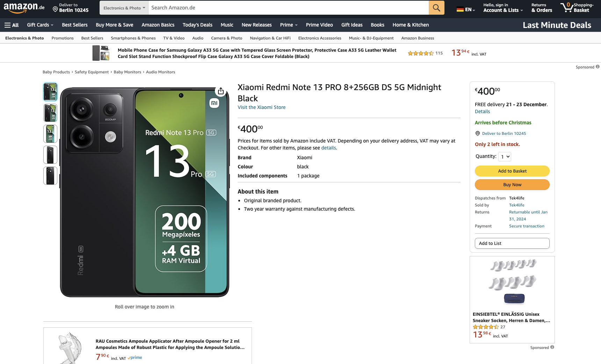Open the RAU Cosmetics Ampoule Applicator ad
This screenshot has height=364, width=601.
(170, 344)
